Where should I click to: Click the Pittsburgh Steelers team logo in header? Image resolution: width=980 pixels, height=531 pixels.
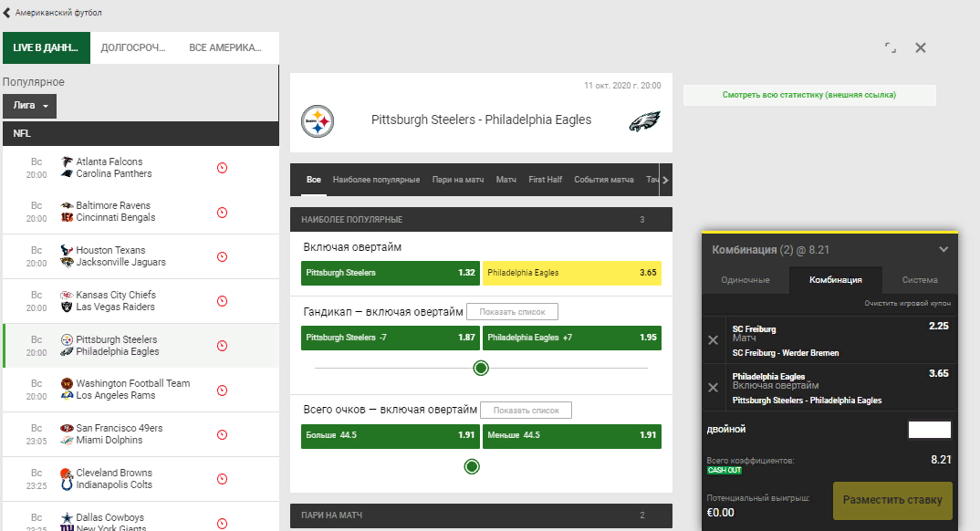pyautogui.click(x=318, y=121)
